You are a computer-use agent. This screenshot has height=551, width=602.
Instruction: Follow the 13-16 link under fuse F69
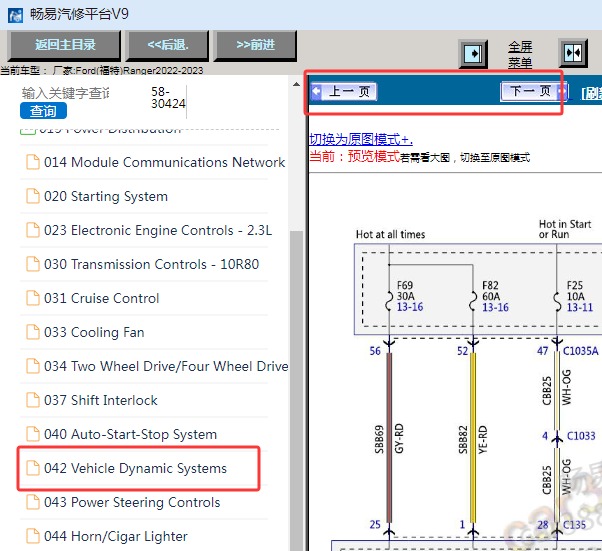click(x=410, y=307)
